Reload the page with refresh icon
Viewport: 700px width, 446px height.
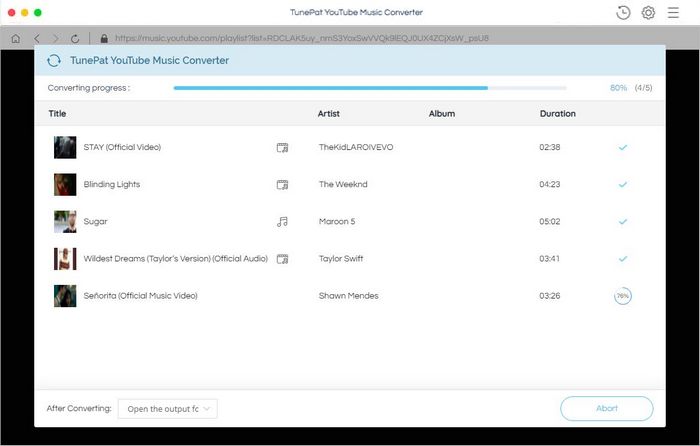point(75,38)
